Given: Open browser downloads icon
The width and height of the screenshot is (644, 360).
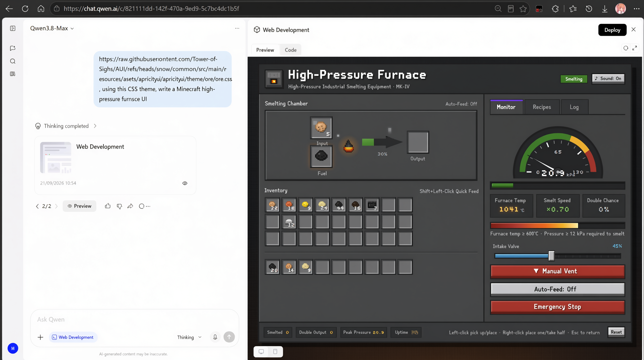Looking at the screenshot, I should [605, 9].
